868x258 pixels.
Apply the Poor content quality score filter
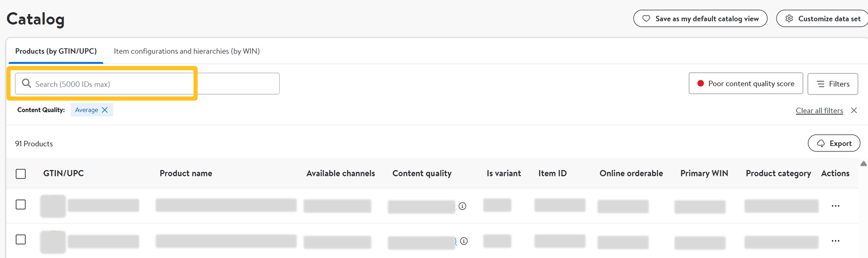(x=745, y=84)
